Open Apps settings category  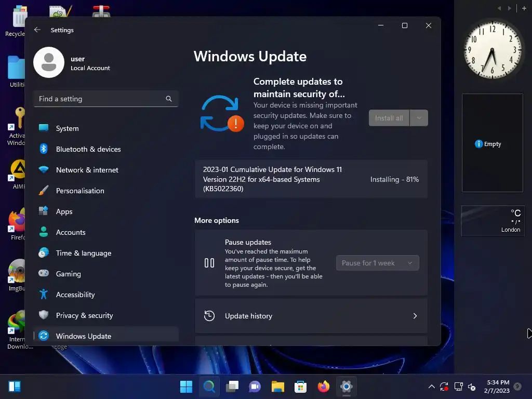[106, 211]
